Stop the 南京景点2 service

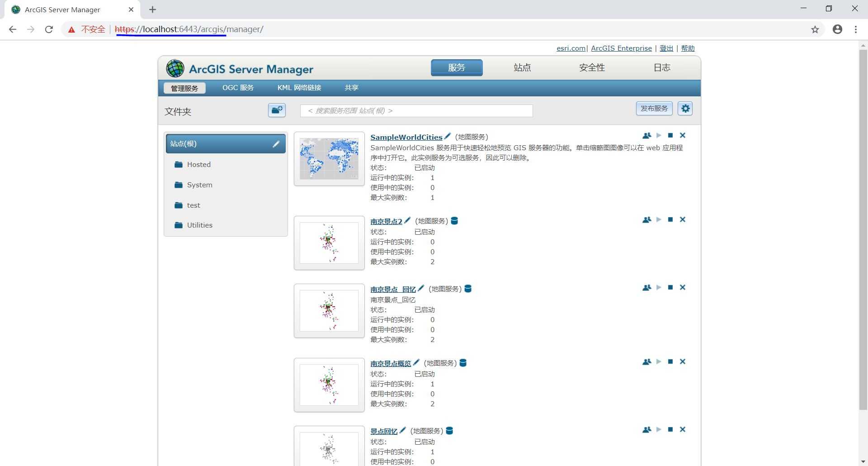point(670,219)
